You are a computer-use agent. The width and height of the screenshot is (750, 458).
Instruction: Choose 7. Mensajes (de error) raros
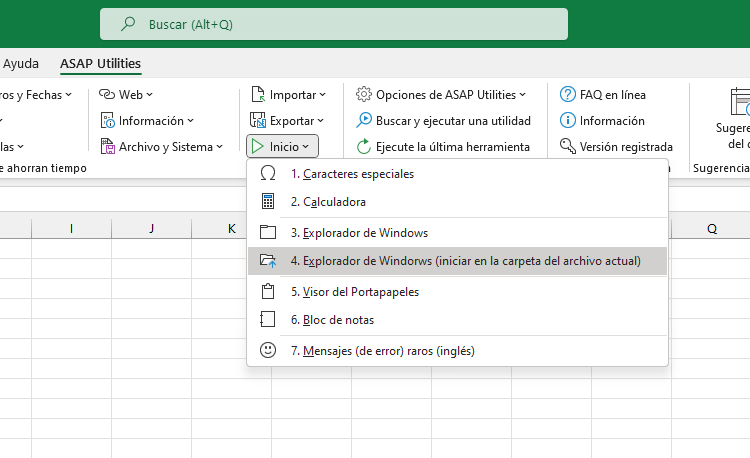click(x=457, y=350)
